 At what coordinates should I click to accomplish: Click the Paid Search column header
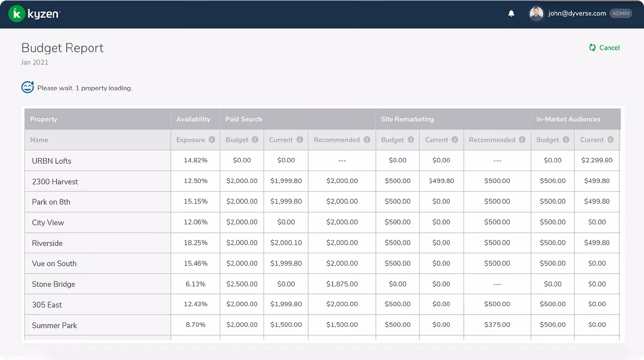pyautogui.click(x=243, y=119)
